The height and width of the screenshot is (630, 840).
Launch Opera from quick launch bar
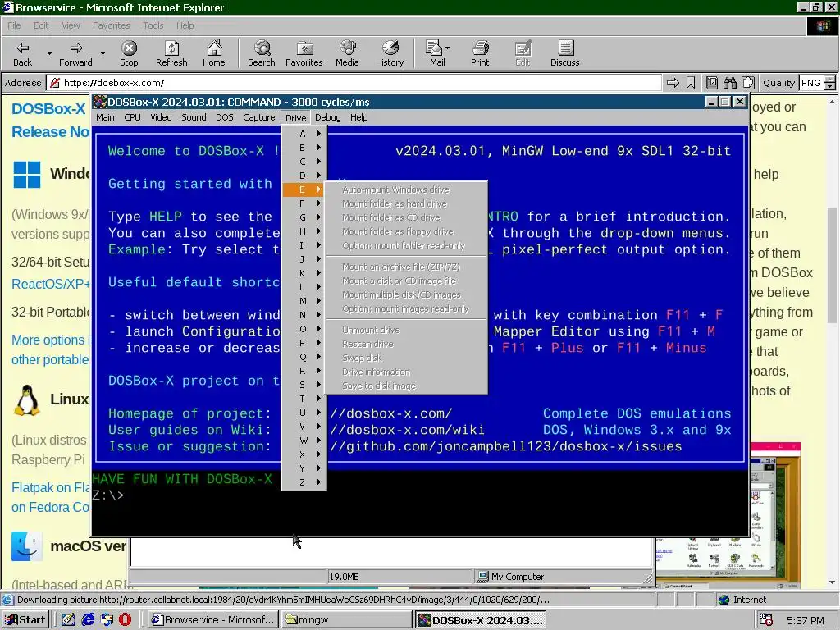coord(126,619)
